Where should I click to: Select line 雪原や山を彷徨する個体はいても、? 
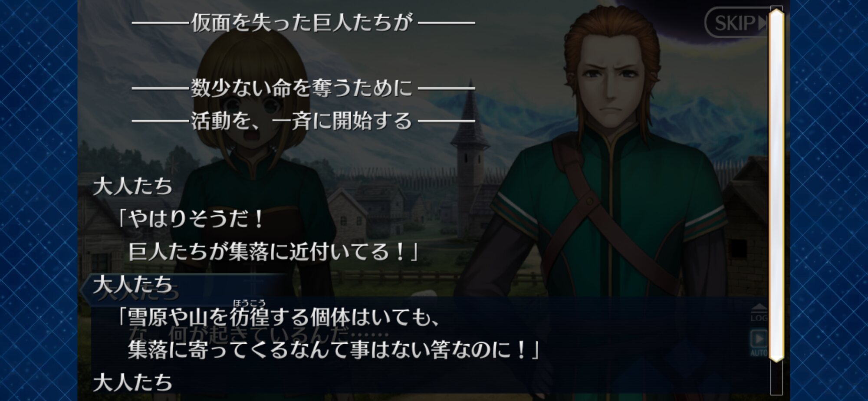tap(279, 318)
